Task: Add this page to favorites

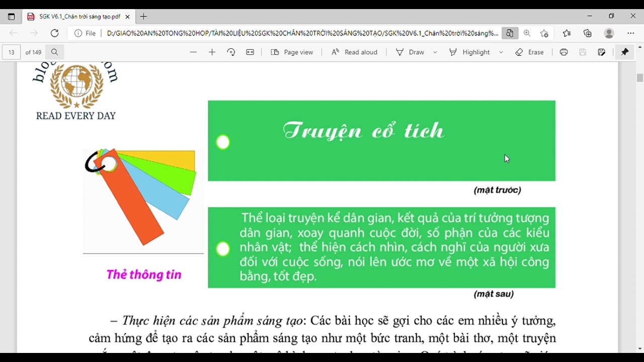Action: point(544,33)
